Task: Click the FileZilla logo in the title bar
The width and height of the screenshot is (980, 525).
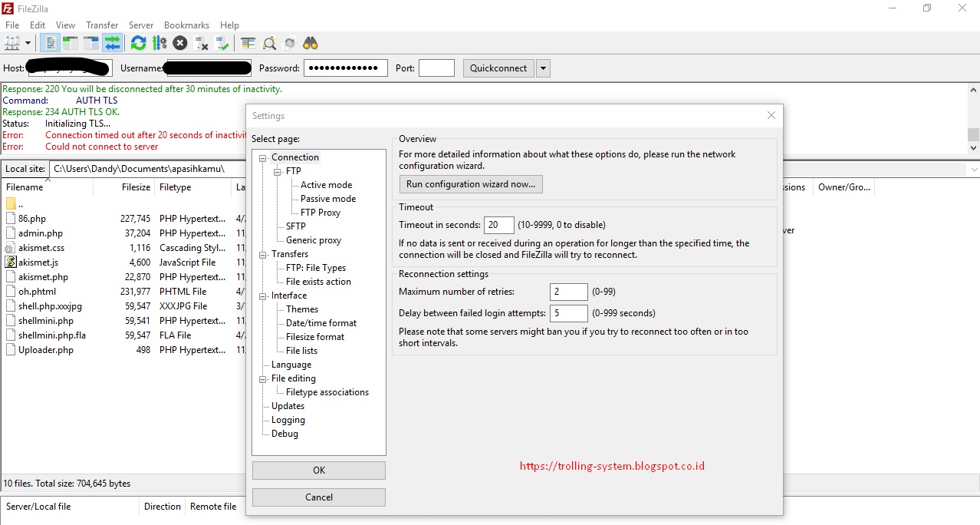Action: pyautogui.click(x=8, y=8)
